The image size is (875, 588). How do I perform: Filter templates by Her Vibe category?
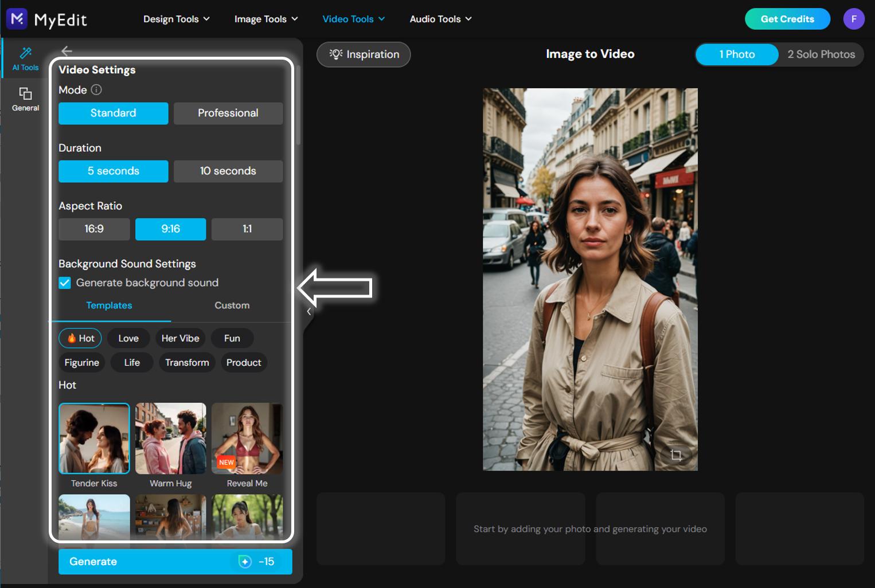(181, 338)
